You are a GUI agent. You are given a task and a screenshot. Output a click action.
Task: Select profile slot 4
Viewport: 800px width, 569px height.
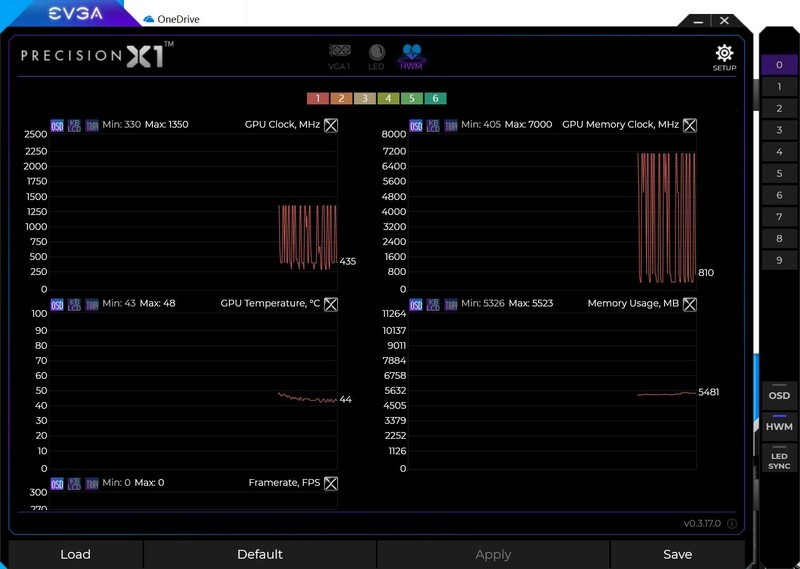pyautogui.click(x=779, y=152)
